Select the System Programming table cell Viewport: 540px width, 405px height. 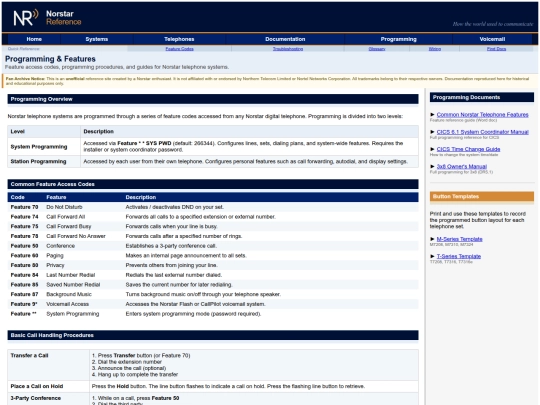(44, 147)
